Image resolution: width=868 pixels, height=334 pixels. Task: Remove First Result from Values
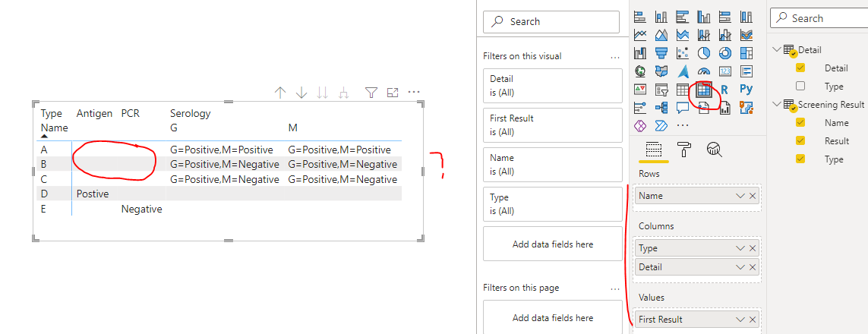(x=753, y=320)
